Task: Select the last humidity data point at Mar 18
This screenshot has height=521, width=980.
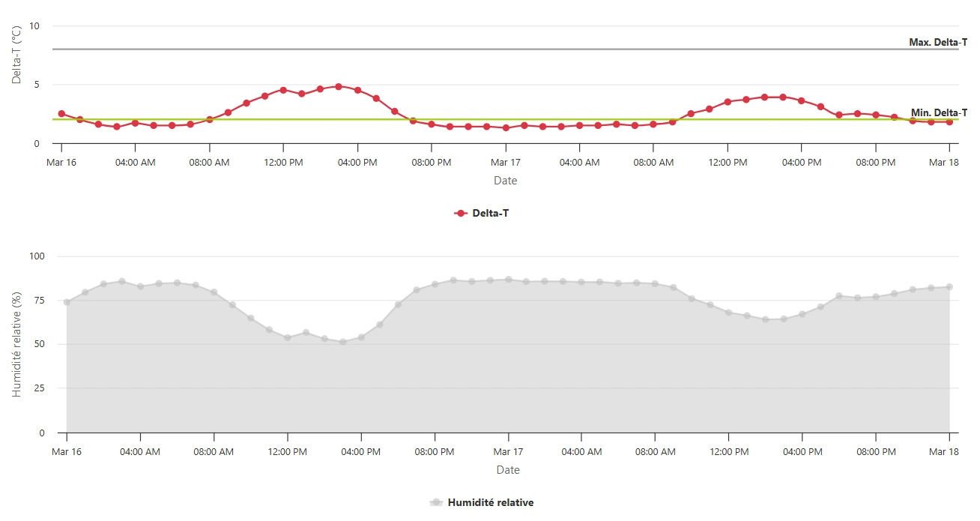Action: (949, 287)
